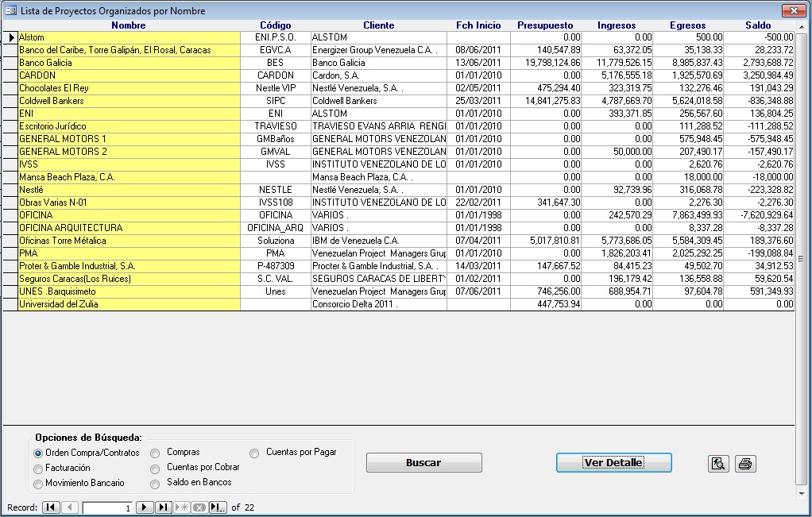Image resolution: width=812 pixels, height=517 pixels.
Task: Click the row selector for Alstom
Action: (x=10, y=37)
